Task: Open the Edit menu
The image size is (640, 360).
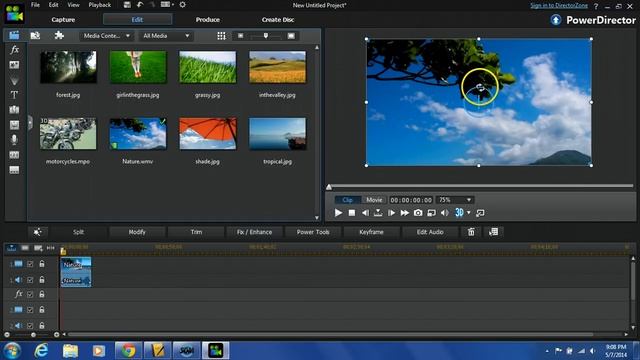Action: tap(53, 5)
